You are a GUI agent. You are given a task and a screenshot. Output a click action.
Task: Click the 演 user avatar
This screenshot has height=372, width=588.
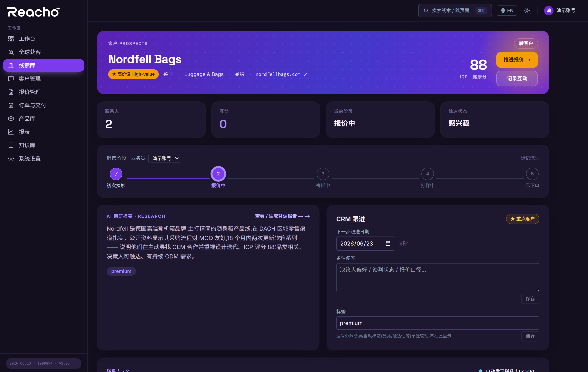549,11
